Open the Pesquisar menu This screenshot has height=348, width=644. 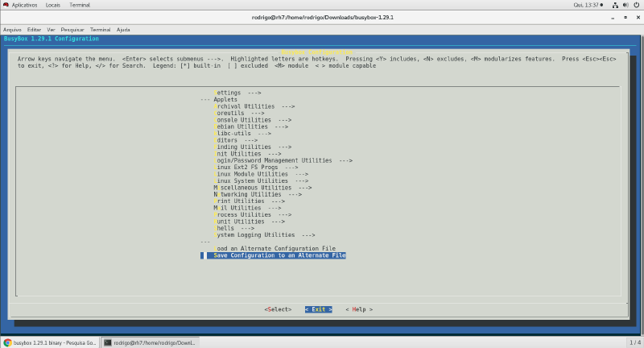[x=72, y=29]
